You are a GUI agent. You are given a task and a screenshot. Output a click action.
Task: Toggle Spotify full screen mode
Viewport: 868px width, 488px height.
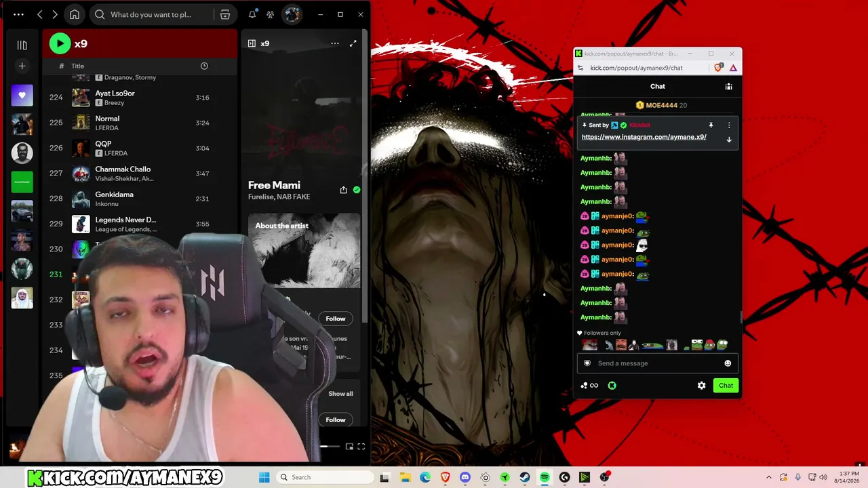pos(361,446)
